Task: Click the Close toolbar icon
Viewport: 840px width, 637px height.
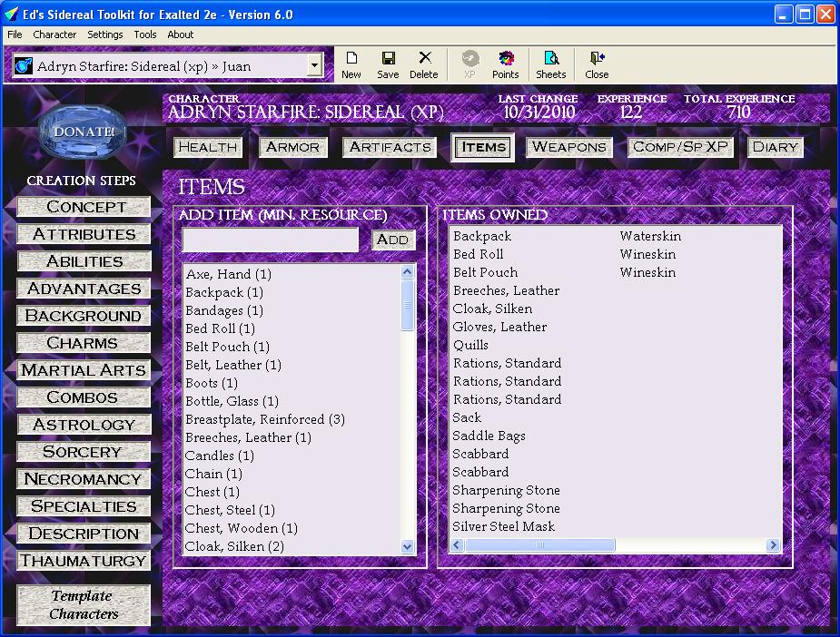Action: [597, 64]
